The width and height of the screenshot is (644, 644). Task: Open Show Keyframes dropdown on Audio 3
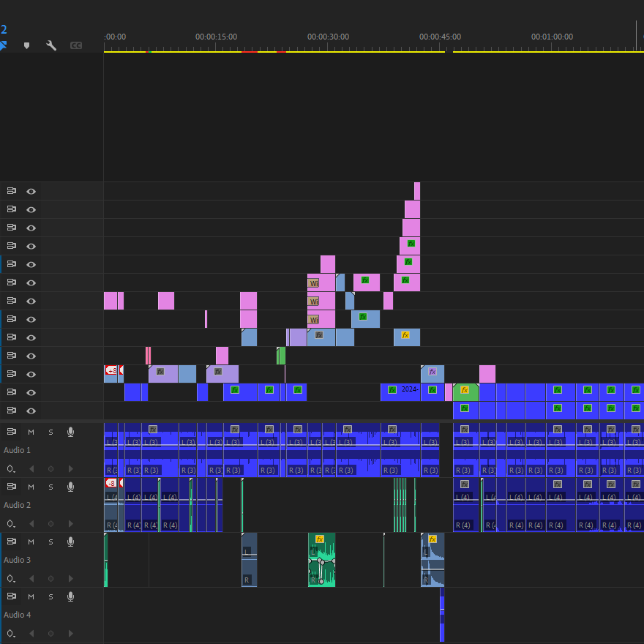click(11, 579)
